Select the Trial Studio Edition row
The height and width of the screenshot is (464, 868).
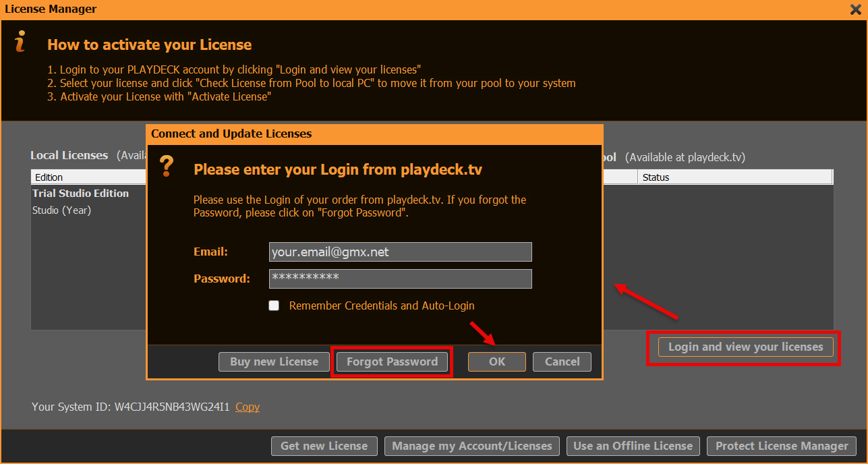(88, 194)
